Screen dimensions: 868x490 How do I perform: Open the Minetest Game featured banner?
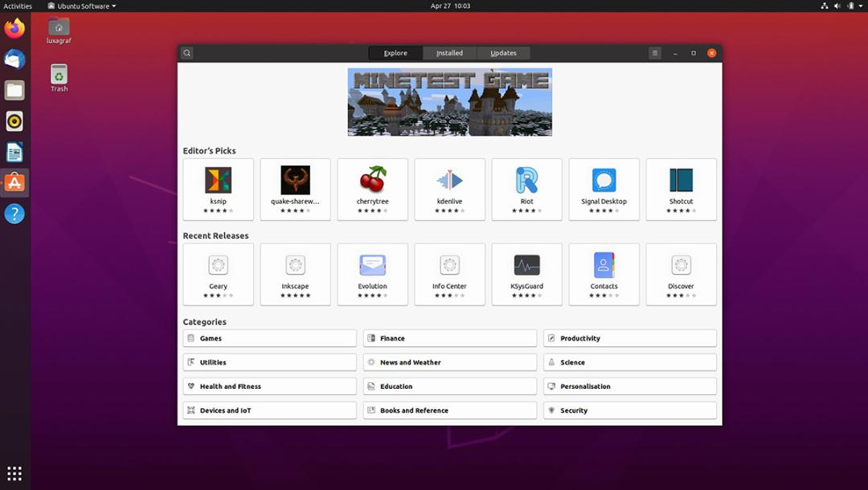(449, 102)
